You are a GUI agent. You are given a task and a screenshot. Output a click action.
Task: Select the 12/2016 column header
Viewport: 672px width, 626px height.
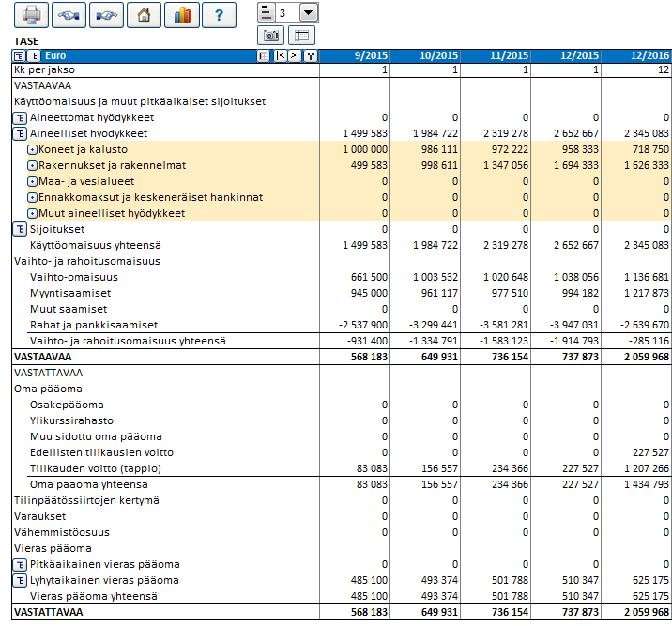(636, 55)
